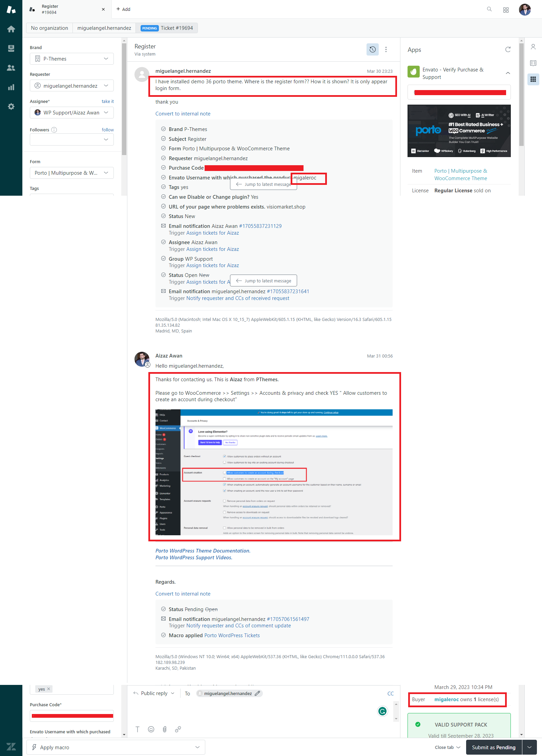The image size is (542, 756).
Task: Click follow link next to Followers
Action: pyautogui.click(x=108, y=130)
